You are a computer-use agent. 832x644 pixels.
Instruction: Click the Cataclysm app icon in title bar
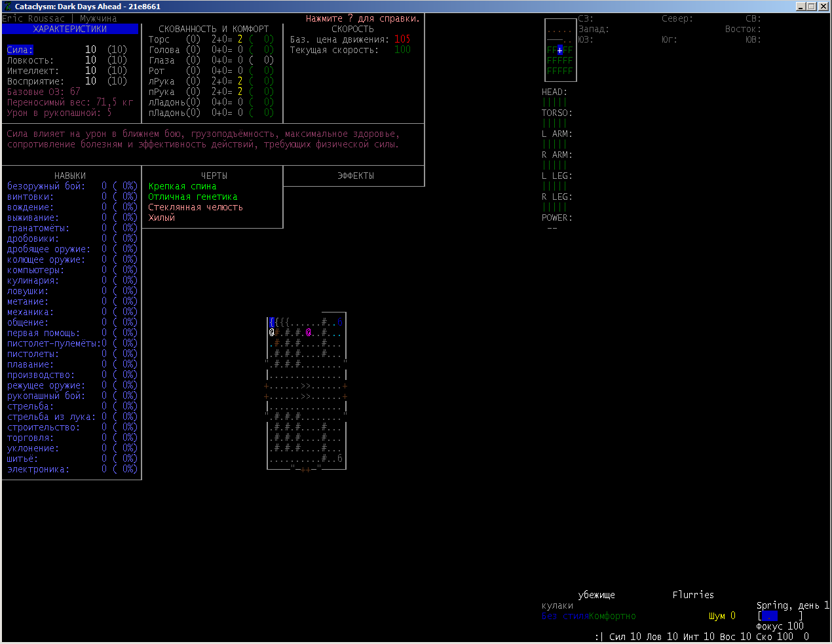point(8,7)
